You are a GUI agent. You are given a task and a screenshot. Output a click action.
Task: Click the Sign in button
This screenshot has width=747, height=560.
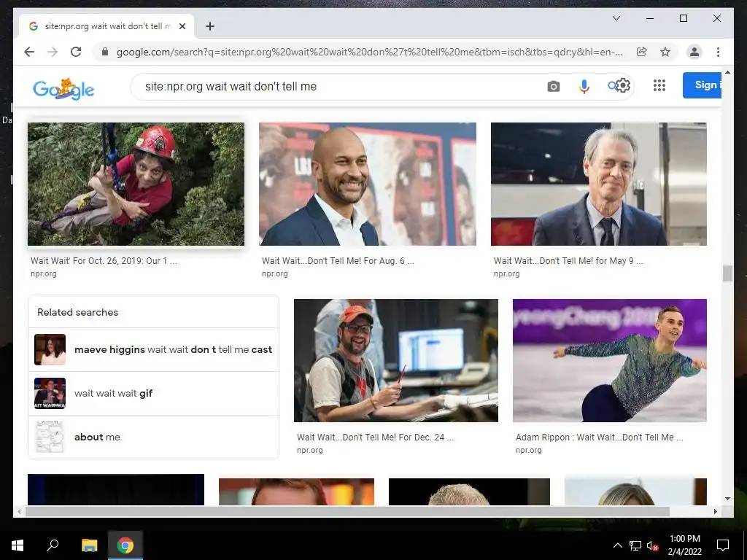click(x=702, y=85)
